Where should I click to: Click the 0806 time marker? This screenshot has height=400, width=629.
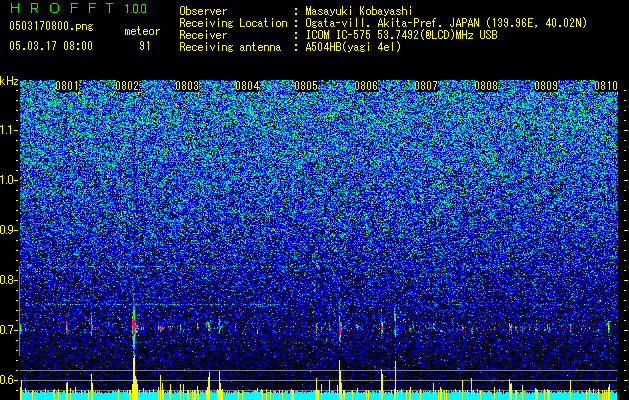[366, 86]
